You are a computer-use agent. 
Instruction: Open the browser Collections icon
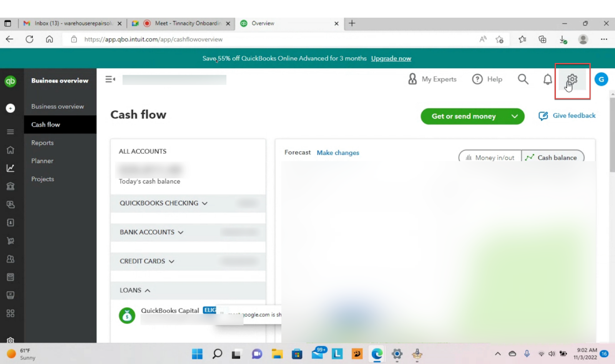click(x=542, y=39)
